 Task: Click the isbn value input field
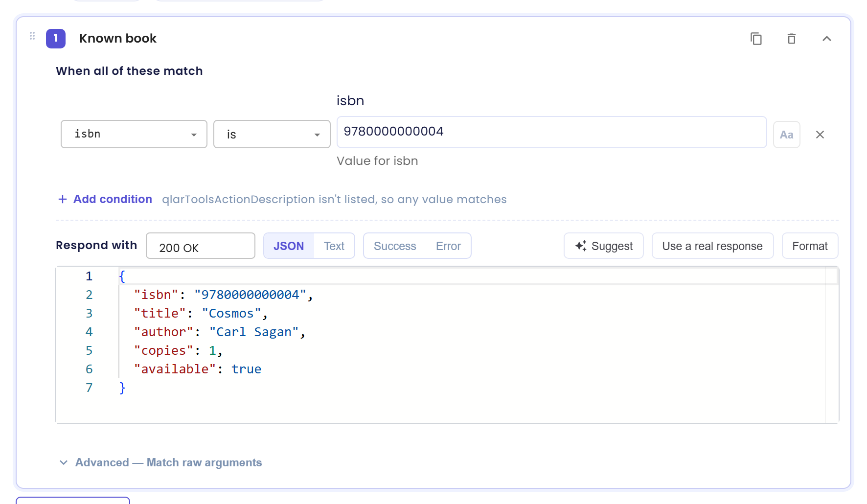click(x=551, y=132)
